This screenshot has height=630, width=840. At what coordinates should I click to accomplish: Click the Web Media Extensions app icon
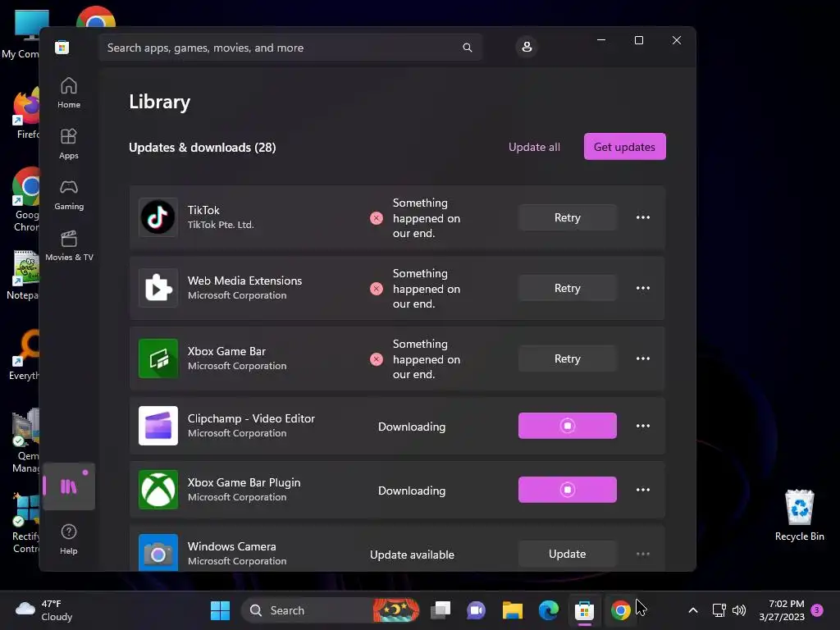(158, 288)
